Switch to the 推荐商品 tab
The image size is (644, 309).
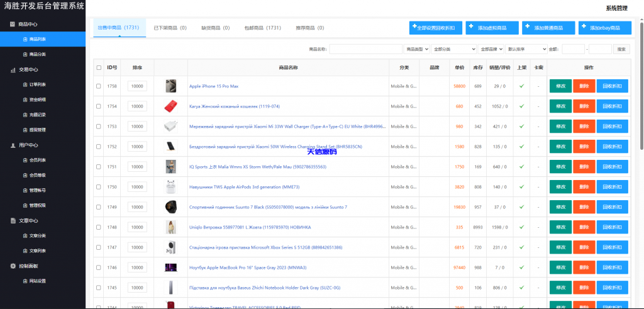[310, 28]
